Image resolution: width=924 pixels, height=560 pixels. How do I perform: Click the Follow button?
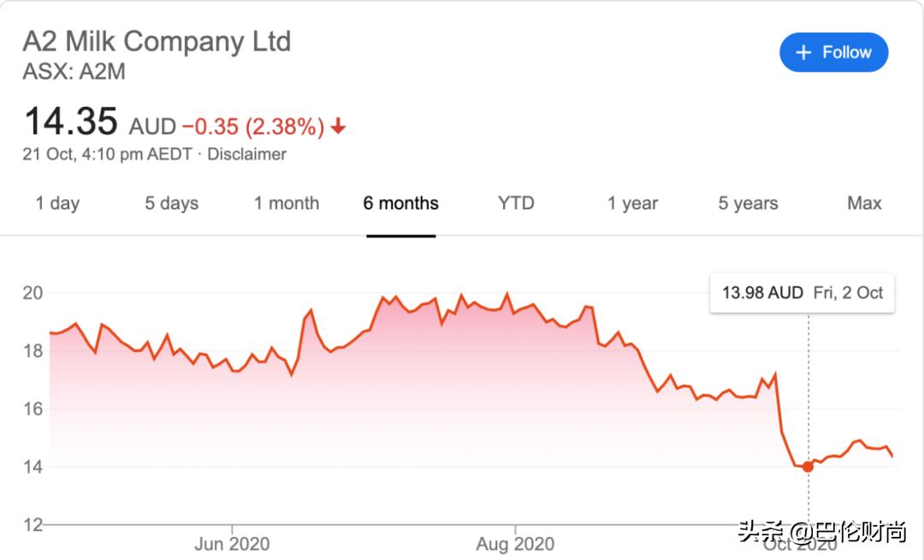pos(833,53)
